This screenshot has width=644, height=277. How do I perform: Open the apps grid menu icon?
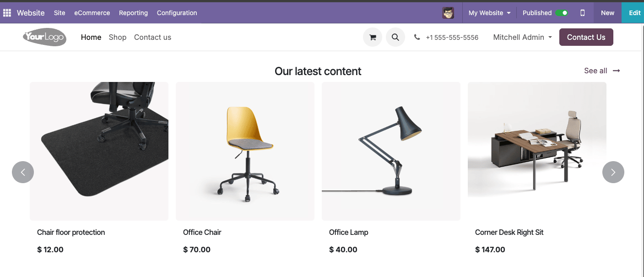click(x=7, y=13)
